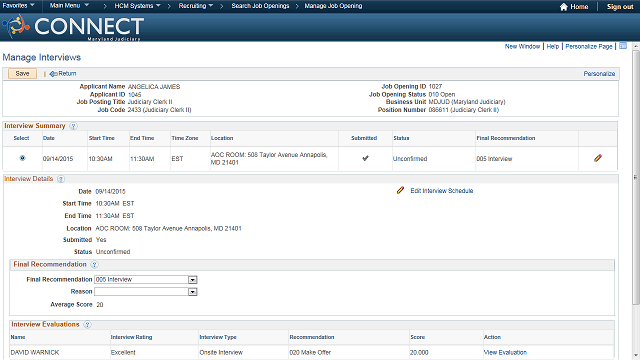Screen dimensions: 640x360
Task: Open the Final Recommendation help icon
Action: (94, 264)
